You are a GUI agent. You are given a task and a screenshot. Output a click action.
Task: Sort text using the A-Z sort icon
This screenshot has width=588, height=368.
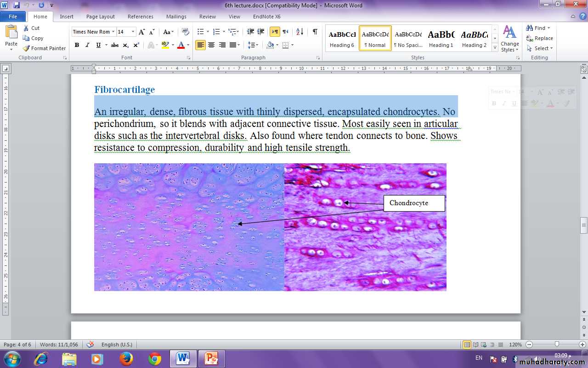(x=300, y=32)
